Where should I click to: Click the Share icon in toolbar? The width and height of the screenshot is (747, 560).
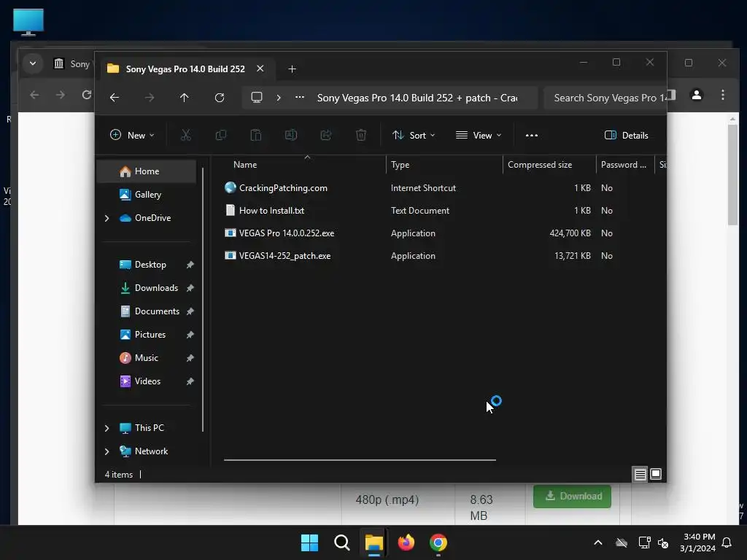click(x=326, y=135)
